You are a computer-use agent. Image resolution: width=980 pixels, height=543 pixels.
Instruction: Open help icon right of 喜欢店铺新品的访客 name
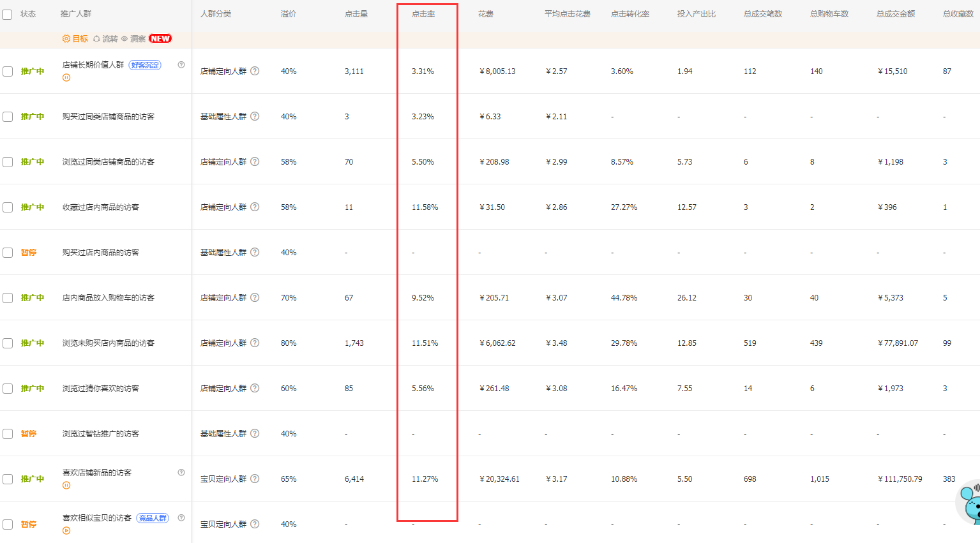(181, 472)
